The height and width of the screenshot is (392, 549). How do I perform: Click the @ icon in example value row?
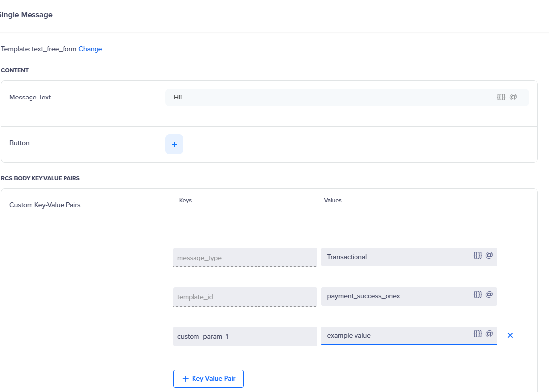click(489, 334)
